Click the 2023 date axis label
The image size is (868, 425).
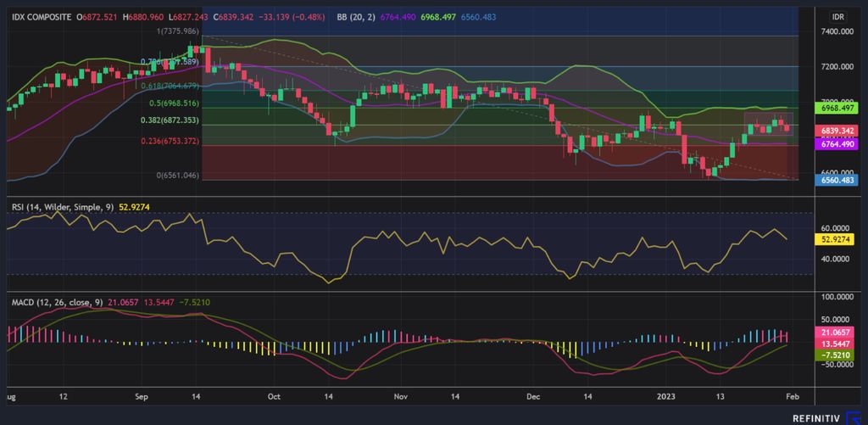(x=666, y=397)
